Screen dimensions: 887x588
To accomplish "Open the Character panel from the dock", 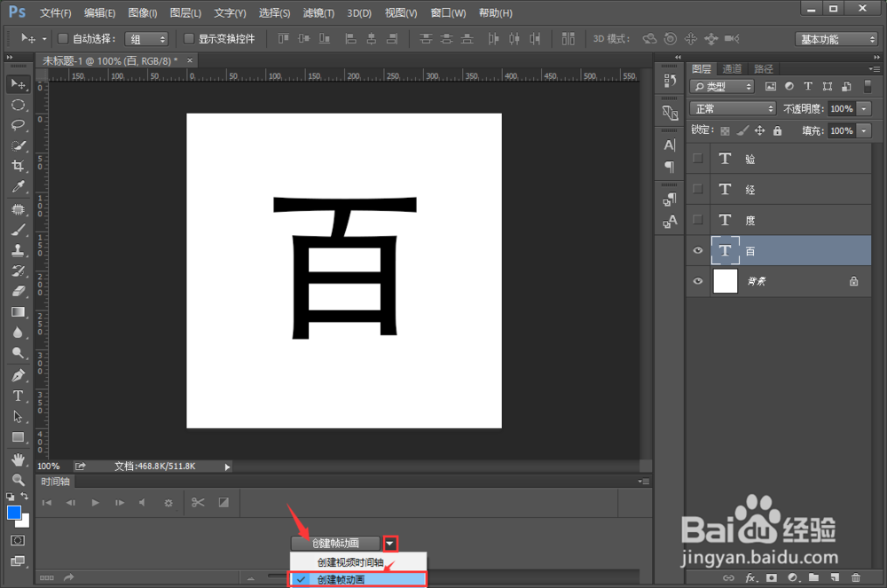I will click(x=668, y=145).
